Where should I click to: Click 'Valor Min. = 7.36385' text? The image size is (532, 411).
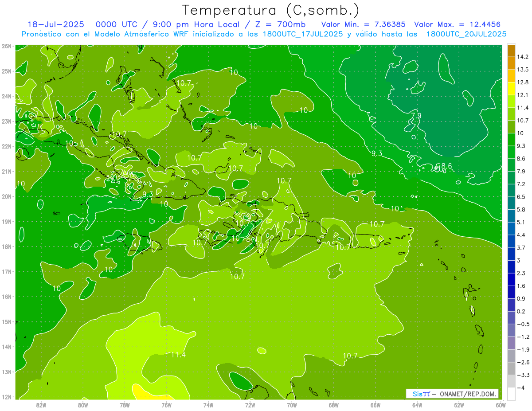click(x=364, y=24)
